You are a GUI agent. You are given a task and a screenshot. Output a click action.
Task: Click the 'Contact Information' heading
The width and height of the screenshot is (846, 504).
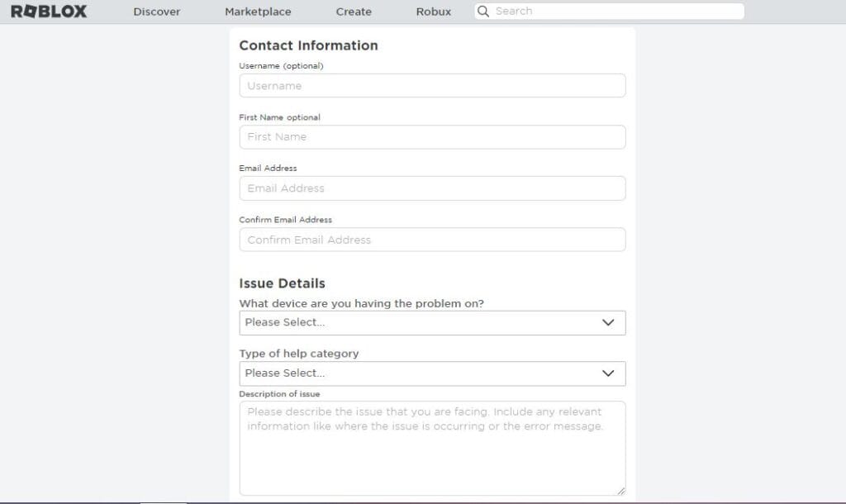[x=309, y=45]
